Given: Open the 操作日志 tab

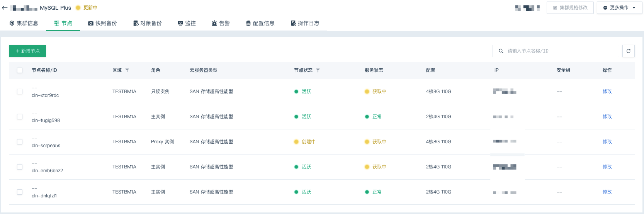Looking at the screenshot, I should click(x=305, y=23).
